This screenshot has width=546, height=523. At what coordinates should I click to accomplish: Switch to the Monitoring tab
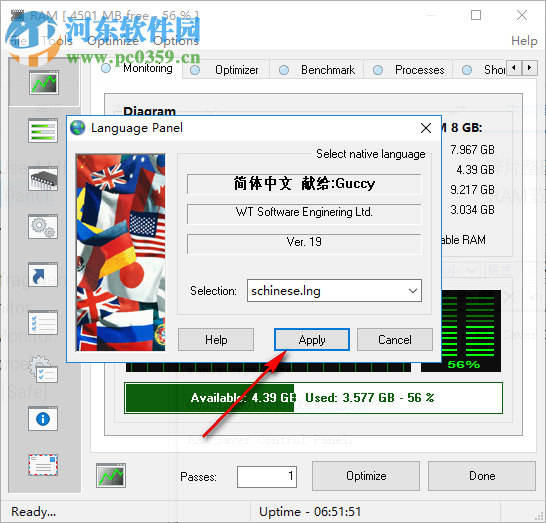pyautogui.click(x=137, y=69)
